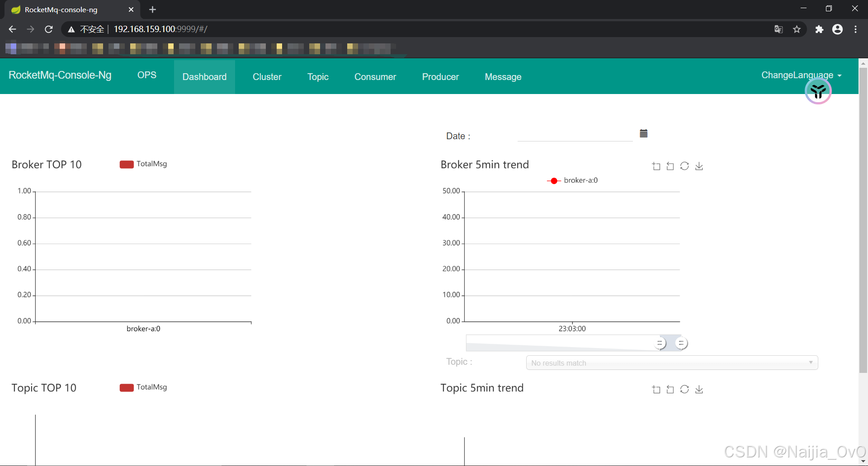
Task: Click the Topic TOP 10 title
Action: 44,388
